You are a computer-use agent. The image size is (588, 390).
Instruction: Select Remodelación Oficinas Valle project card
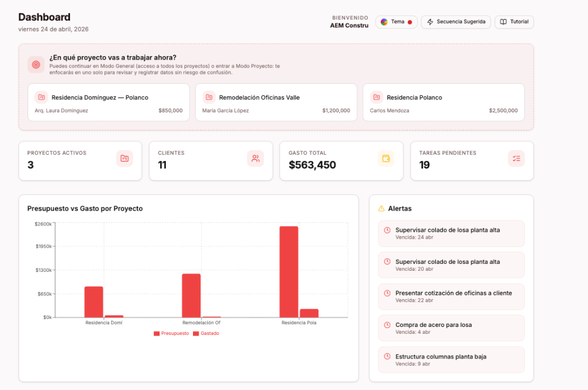[x=276, y=102]
